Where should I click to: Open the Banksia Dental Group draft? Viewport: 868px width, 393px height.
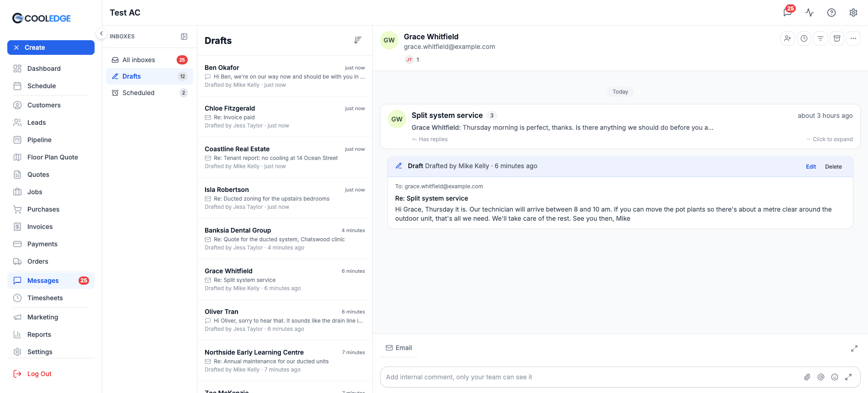tap(285, 239)
